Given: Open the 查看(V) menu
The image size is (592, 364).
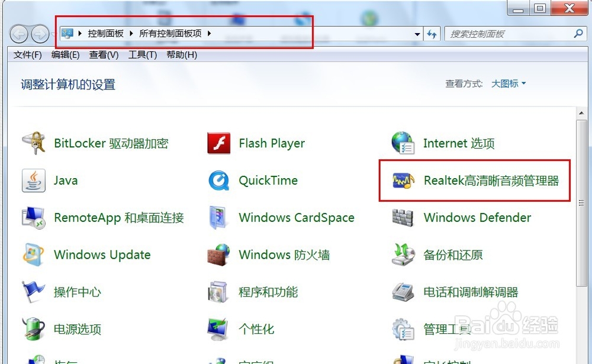Looking at the screenshot, I should click(104, 55).
